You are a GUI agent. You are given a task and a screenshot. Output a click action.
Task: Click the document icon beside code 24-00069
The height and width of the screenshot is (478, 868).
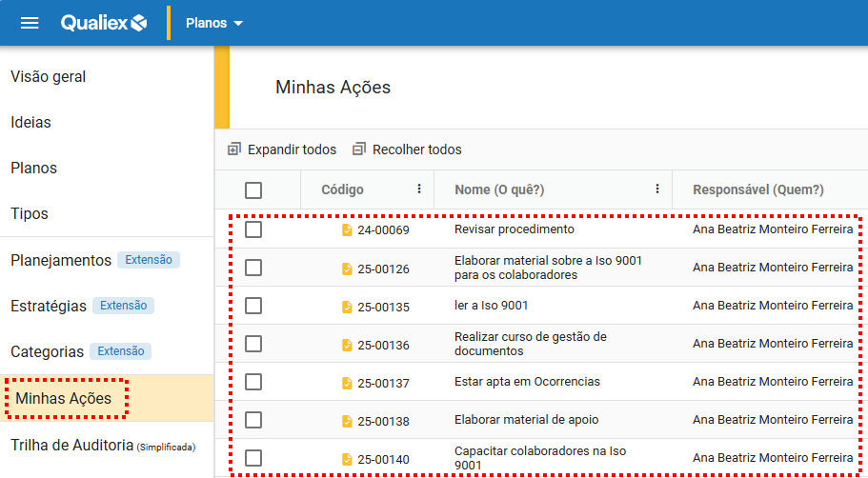point(347,230)
